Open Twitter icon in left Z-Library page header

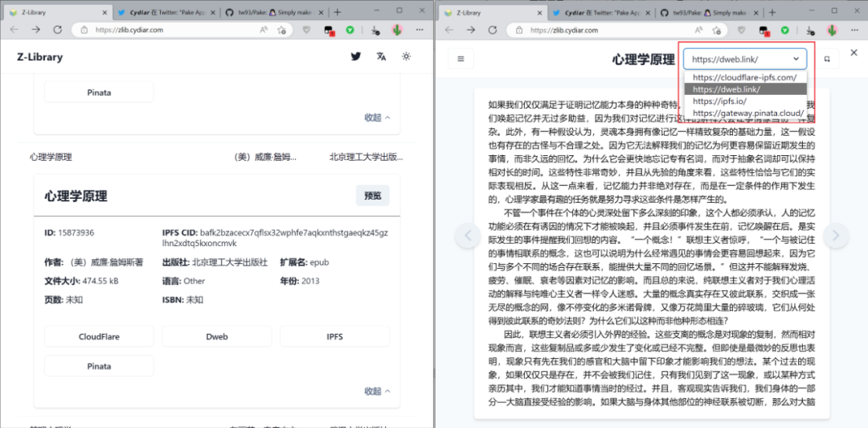(x=356, y=56)
